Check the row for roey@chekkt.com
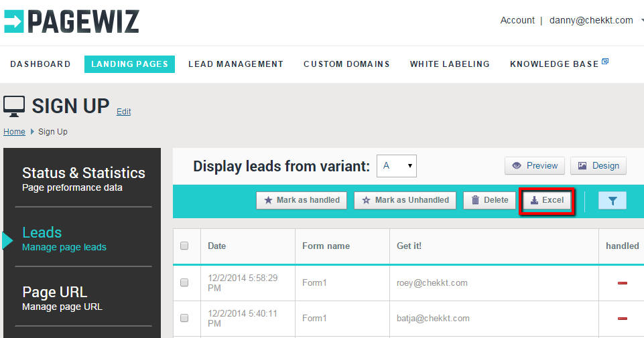Screen dimensions: 644x338 click(184, 282)
